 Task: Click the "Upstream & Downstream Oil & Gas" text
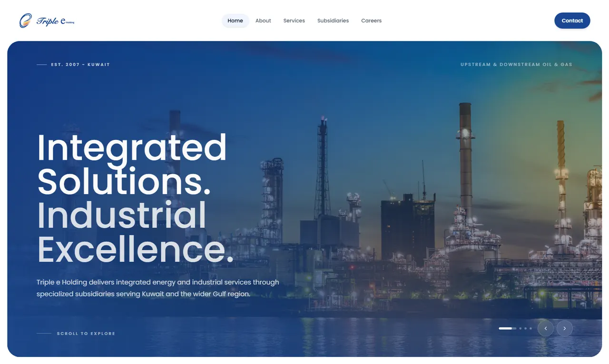[x=516, y=65]
